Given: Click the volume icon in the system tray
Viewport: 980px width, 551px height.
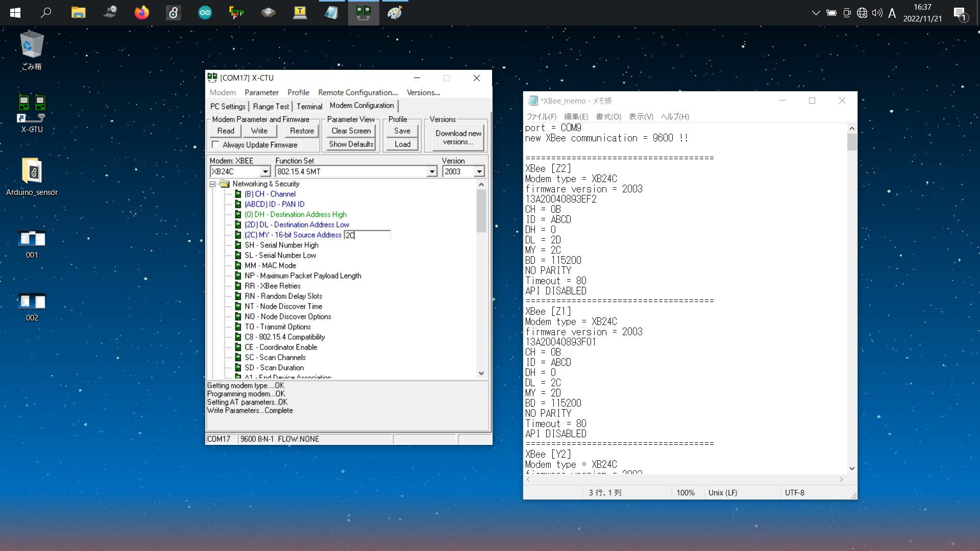Looking at the screenshot, I should tap(877, 13).
